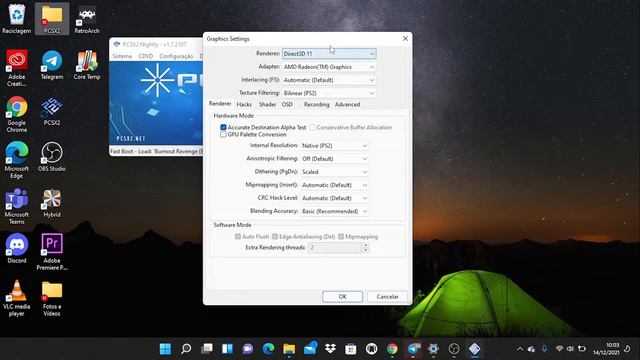Open the Fotos e Videos folder
This screenshot has height=360, width=640.
(52, 298)
